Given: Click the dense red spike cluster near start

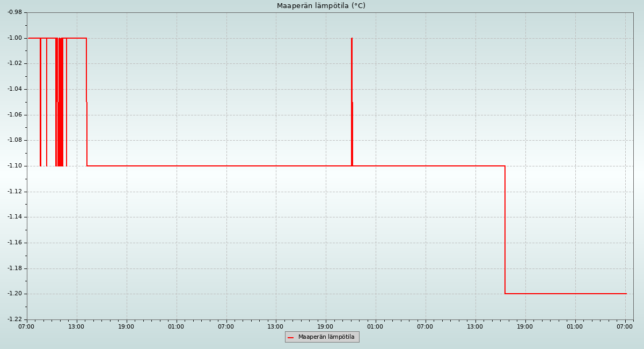Looking at the screenshot, I should pos(60,102).
